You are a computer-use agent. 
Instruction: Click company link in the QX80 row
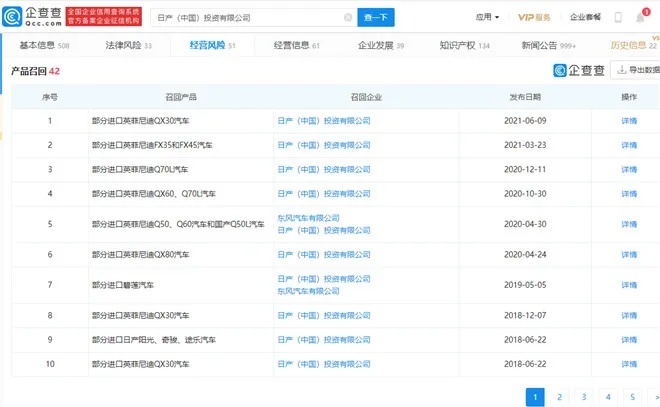point(324,255)
